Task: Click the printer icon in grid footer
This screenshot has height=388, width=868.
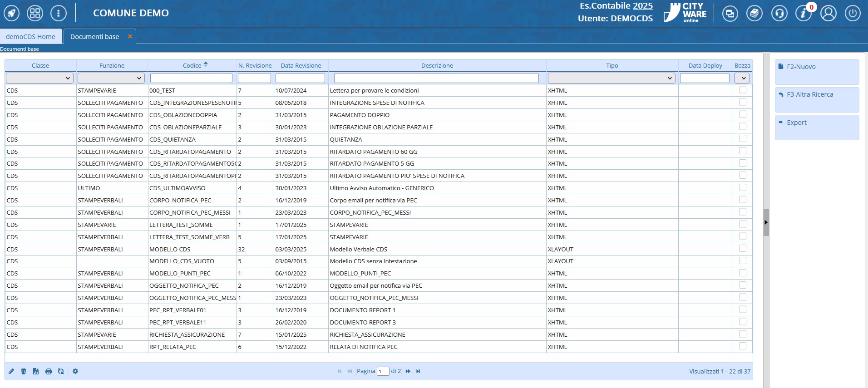Action: coord(49,371)
